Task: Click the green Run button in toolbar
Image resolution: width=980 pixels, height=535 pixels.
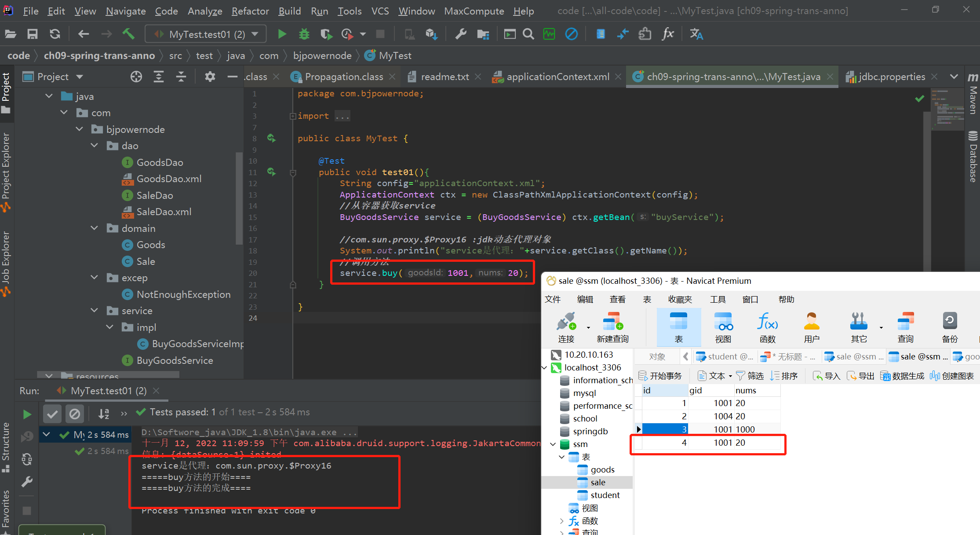Action: point(282,34)
